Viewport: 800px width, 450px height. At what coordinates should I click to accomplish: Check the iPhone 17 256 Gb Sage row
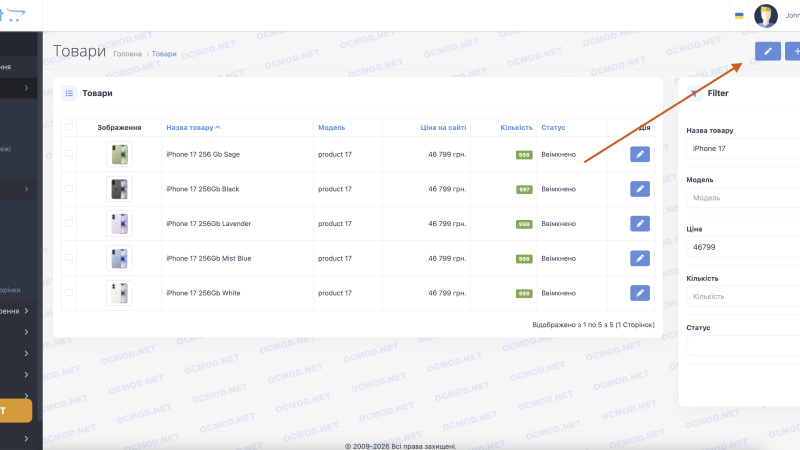coord(69,154)
